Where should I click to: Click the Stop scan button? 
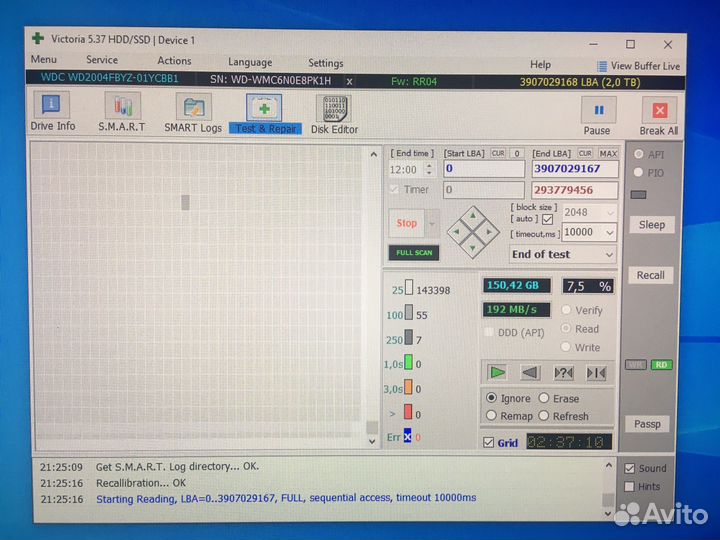click(407, 223)
